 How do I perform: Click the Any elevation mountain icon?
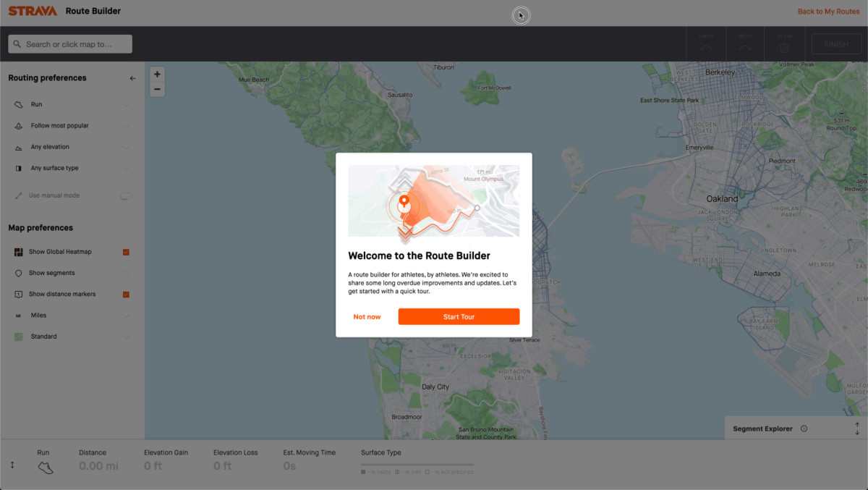click(x=19, y=147)
